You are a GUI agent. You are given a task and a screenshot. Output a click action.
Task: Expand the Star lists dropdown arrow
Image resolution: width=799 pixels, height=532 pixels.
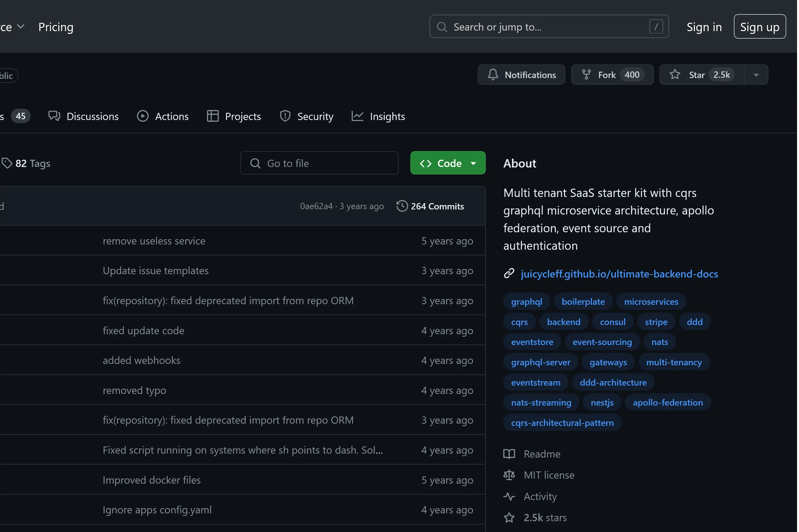tap(756, 75)
